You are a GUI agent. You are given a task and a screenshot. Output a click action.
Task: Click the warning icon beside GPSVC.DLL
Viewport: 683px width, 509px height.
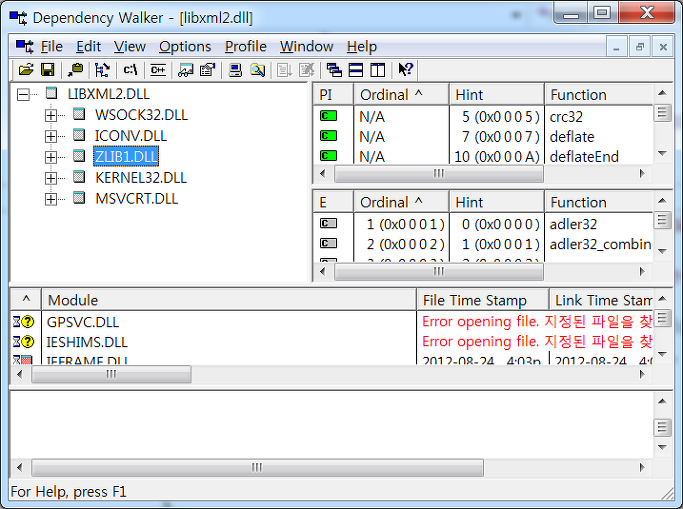(24, 322)
